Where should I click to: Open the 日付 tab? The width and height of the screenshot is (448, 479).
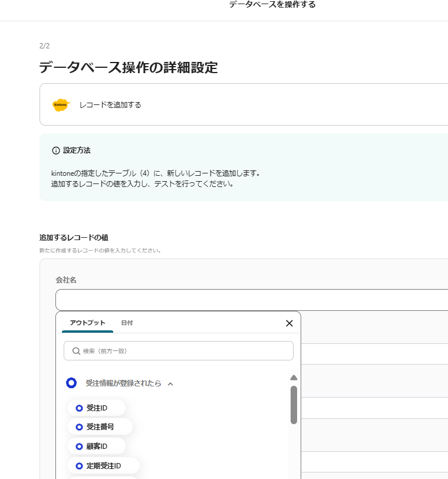pyautogui.click(x=127, y=323)
